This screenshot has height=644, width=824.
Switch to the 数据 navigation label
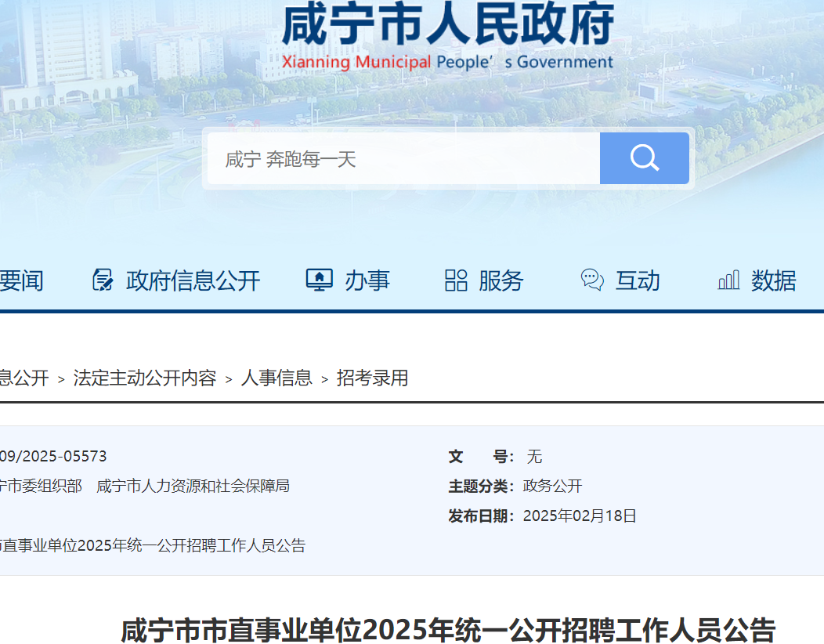click(774, 280)
